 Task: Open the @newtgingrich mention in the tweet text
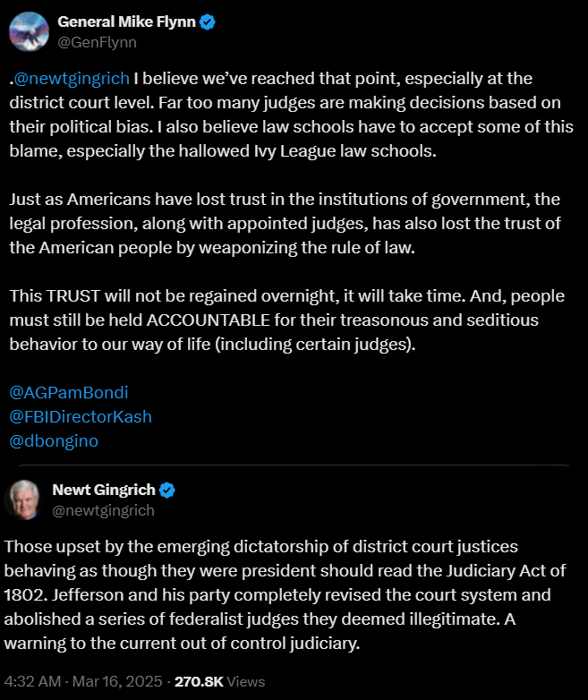pyautogui.click(x=72, y=79)
